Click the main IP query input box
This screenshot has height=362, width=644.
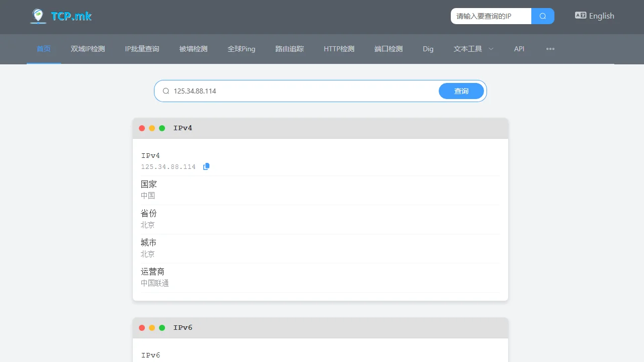point(302,91)
